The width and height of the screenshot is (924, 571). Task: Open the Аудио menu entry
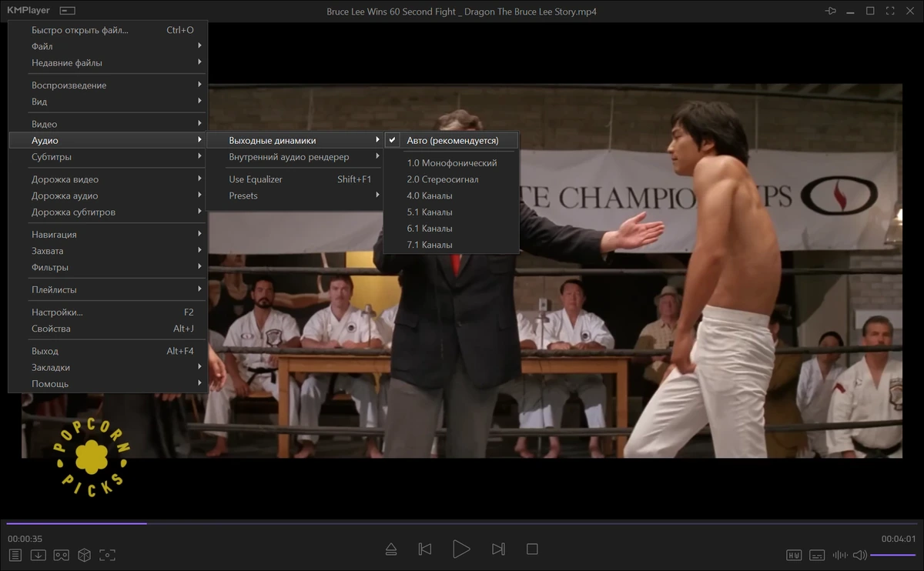pyautogui.click(x=108, y=141)
